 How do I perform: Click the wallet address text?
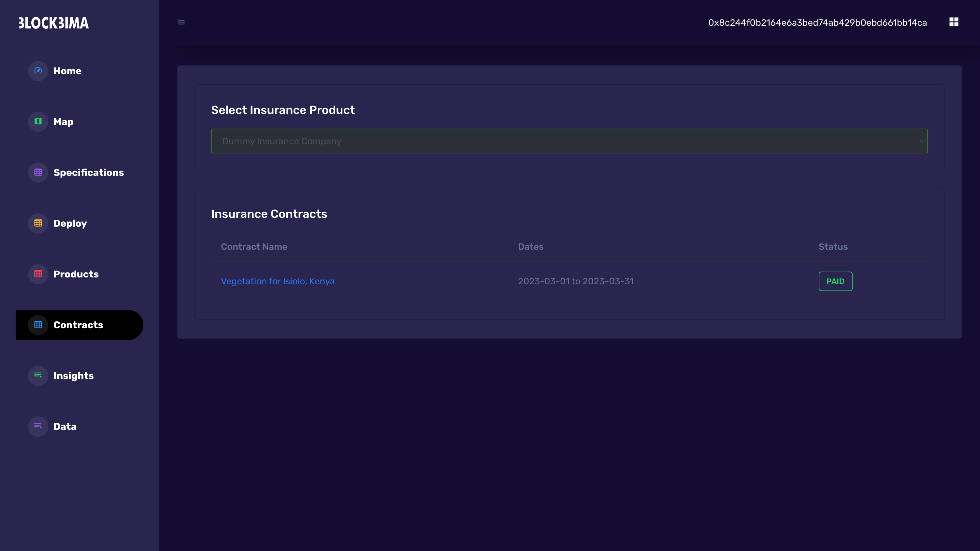coord(817,22)
